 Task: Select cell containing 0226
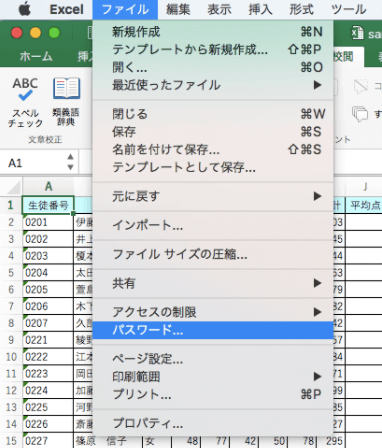click(48, 424)
